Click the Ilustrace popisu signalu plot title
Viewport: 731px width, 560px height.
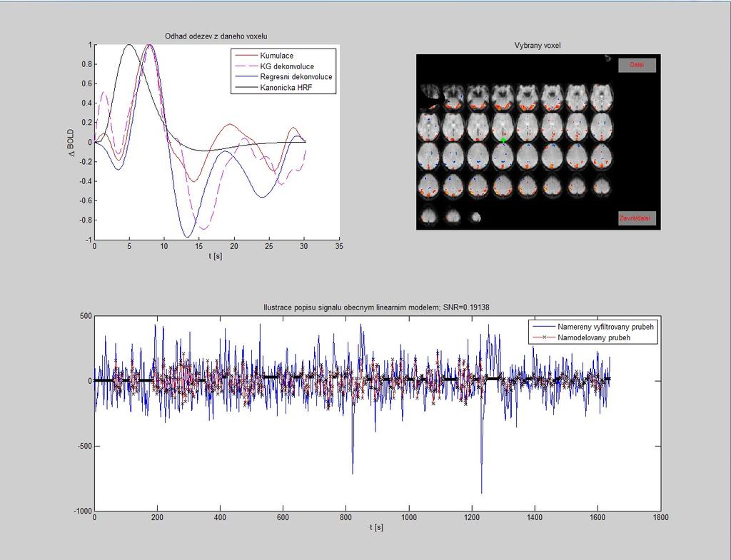click(376, 307)
